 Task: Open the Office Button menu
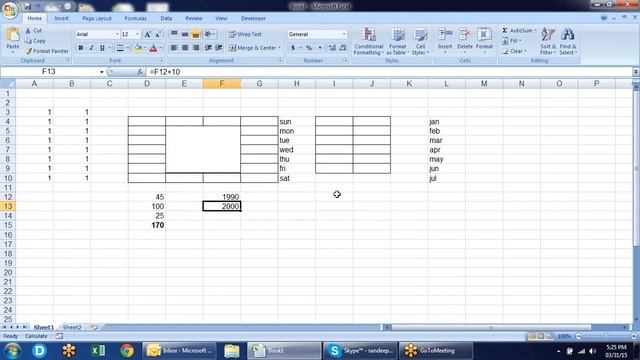[10, 10]
